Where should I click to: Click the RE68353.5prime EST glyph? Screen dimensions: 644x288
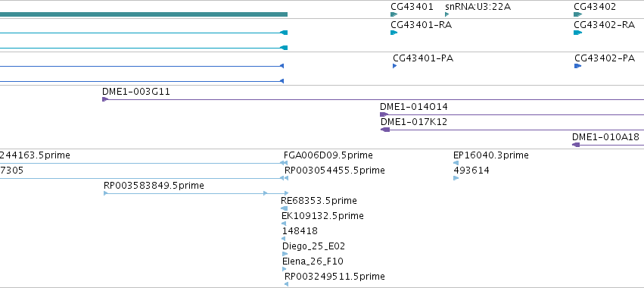coord(284,208)
